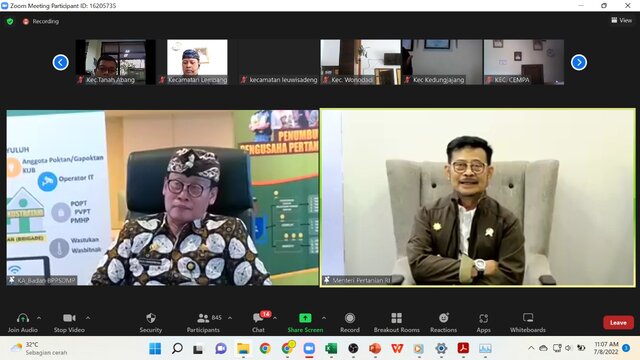Select Kec.Tanah Abang video thumbnail

[x=116, y=62]
